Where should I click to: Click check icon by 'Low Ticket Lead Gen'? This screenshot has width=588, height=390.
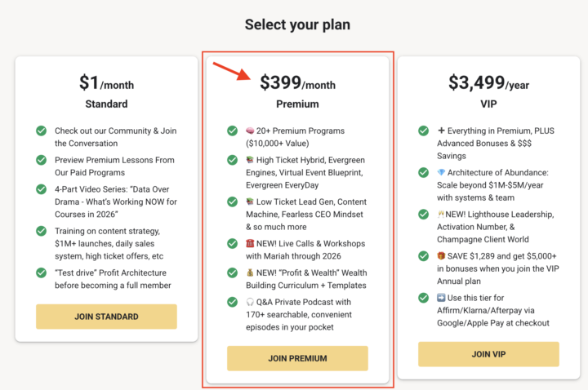click(x=233, y=202)
